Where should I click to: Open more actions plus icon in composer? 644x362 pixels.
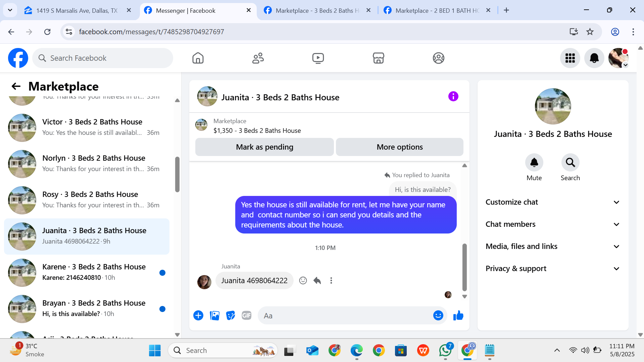click(x=198, y=315)
